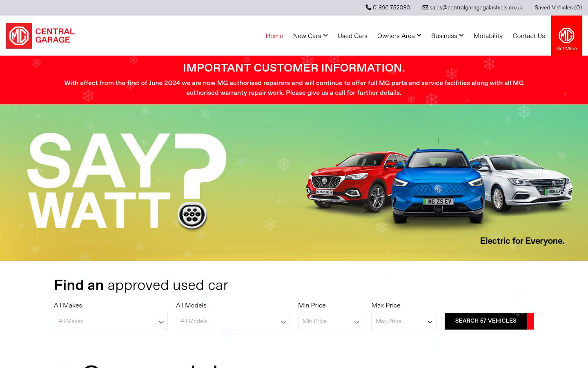Viewport: 588px width, 368px height.
Task: Open the Owners Area menu
Action: coord(399,36)
